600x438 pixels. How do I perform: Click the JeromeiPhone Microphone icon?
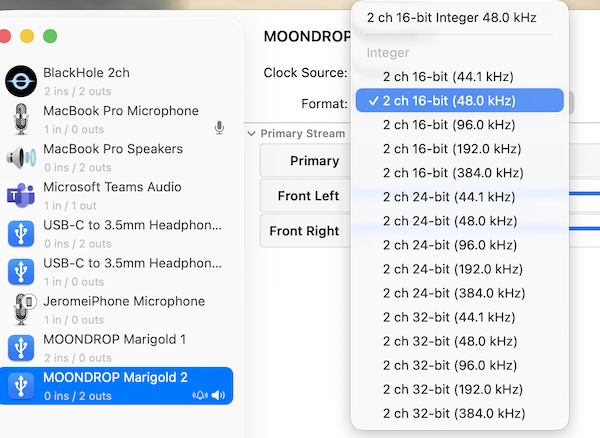tap(24, 309)
